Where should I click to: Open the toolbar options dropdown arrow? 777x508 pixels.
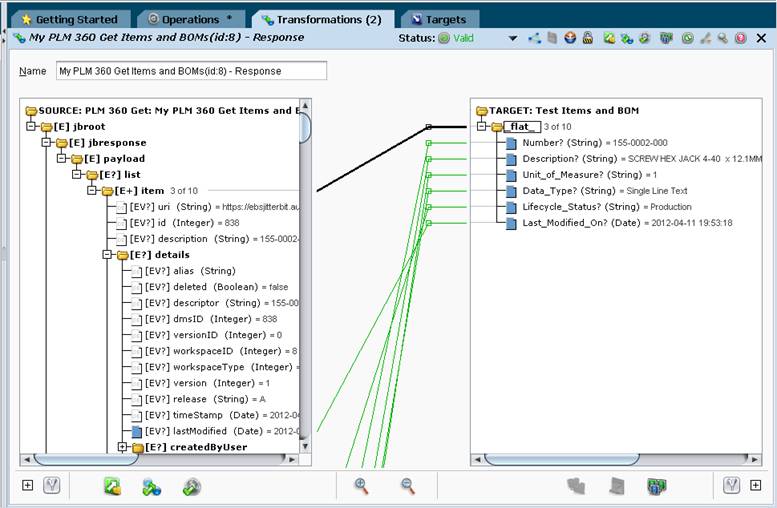click(513, 38)
